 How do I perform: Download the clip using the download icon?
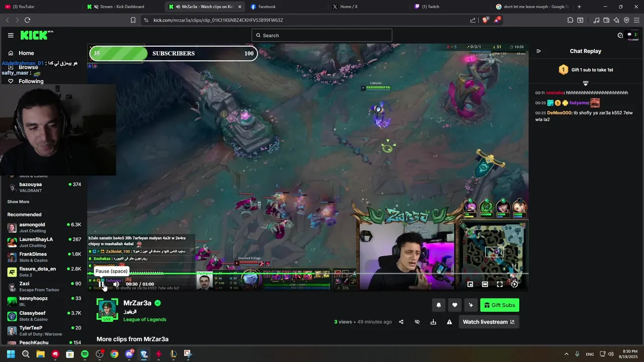(x=433, y=322)
